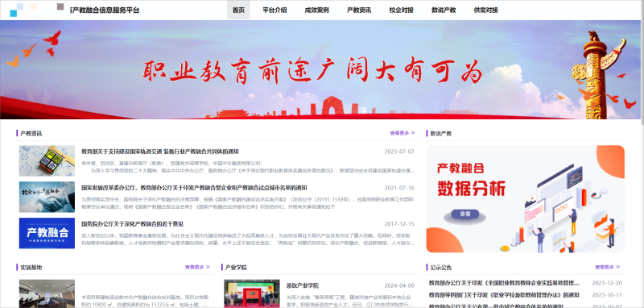Open the 职业学校兼职教师管理办法 notice
The height and width of the screenshot is (308, 644).
pos(504,295)
